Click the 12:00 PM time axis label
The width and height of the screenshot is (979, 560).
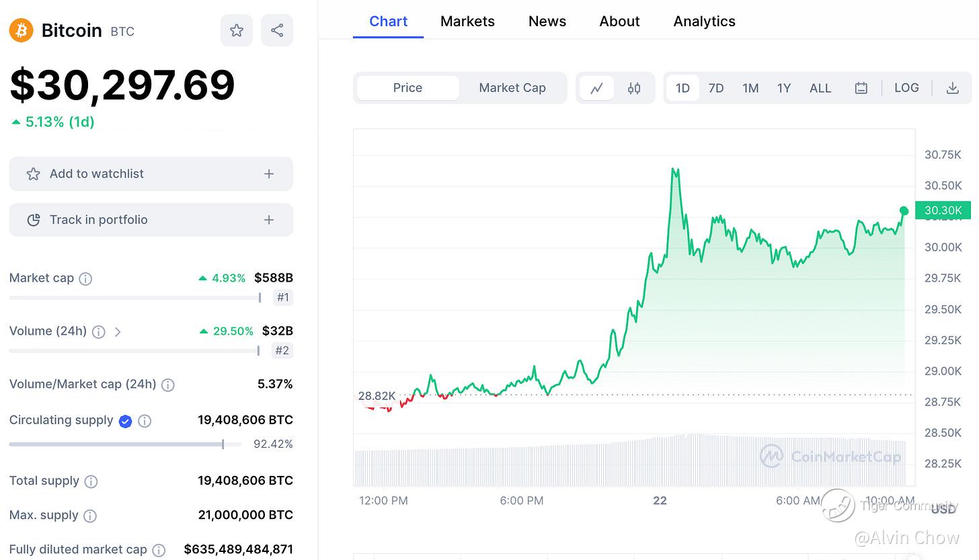pos(383,501)
